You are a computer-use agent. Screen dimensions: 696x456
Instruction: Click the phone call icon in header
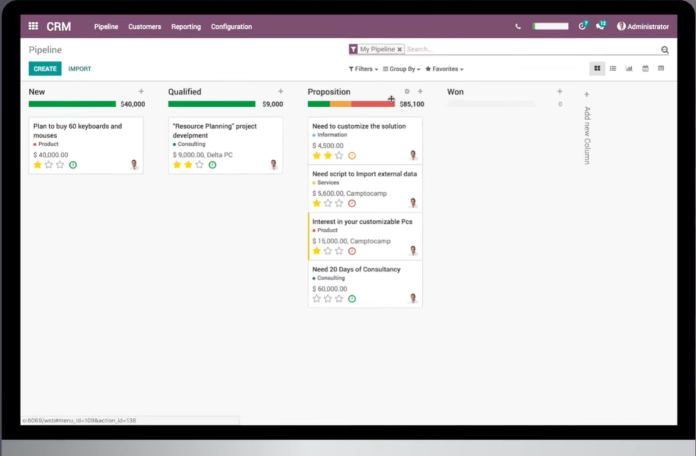click(518, 26)
